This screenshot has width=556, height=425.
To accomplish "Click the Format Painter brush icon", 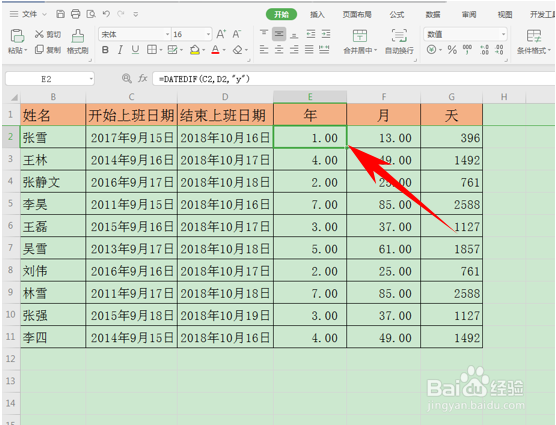I will pos(78,36).
